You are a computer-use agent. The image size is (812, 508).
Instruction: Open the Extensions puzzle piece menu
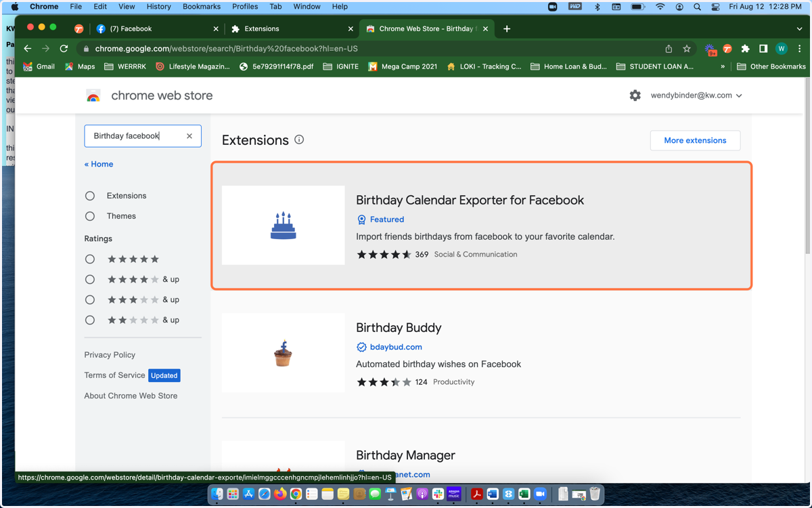745,49
